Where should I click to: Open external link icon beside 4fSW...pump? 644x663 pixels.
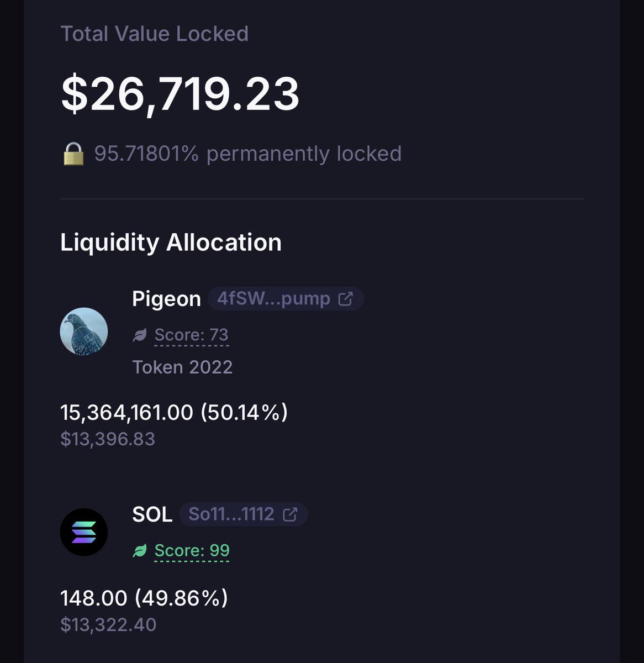click(346, 299)
